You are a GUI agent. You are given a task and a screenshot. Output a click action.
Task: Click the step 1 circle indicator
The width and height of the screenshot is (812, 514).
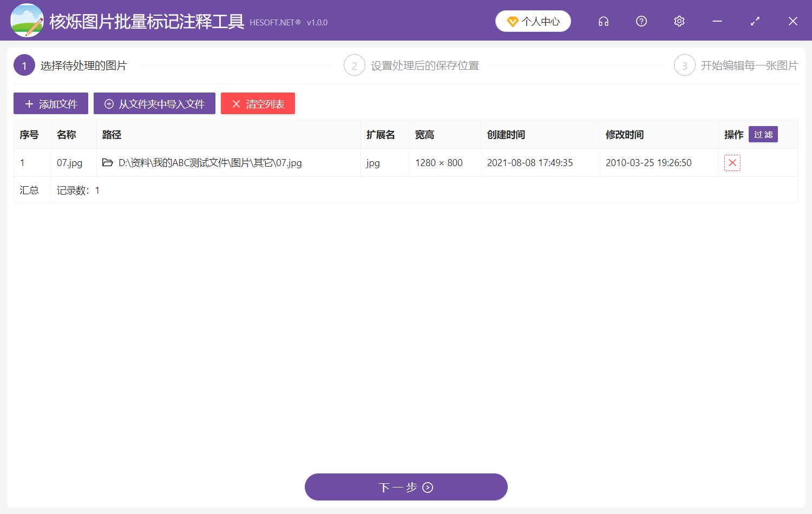pyautogui.click(x=24, y=65)
